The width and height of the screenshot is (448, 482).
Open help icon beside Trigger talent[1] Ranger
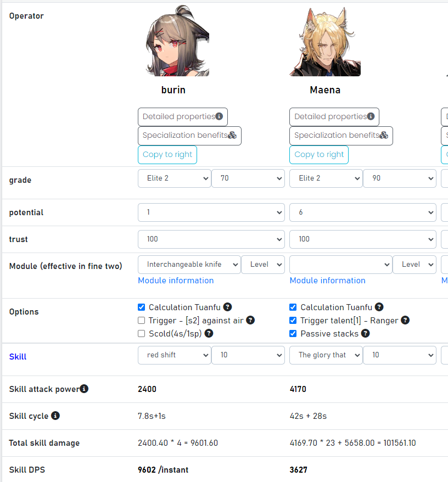[405, 320]
